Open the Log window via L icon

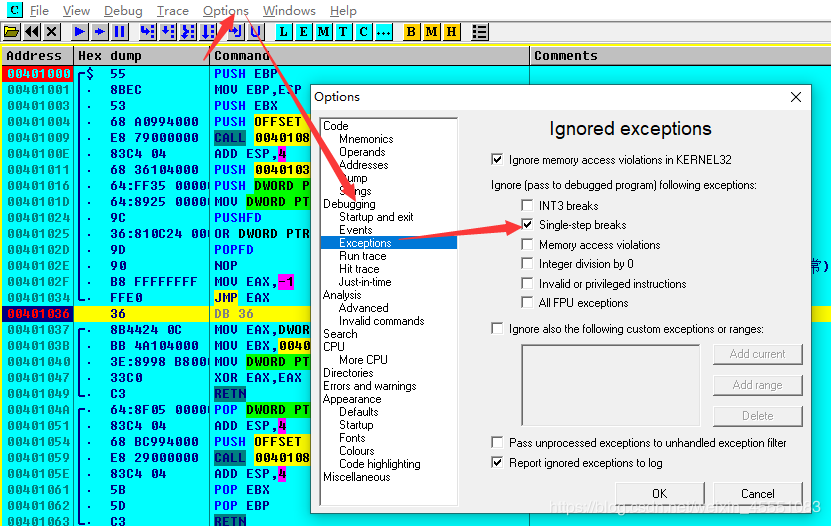tap(284, 32)
